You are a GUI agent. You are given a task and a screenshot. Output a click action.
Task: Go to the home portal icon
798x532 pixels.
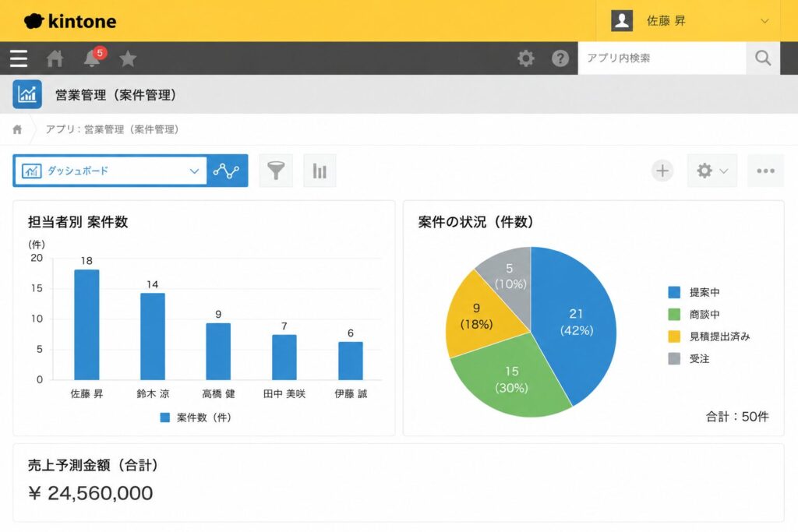click(55, 58)
